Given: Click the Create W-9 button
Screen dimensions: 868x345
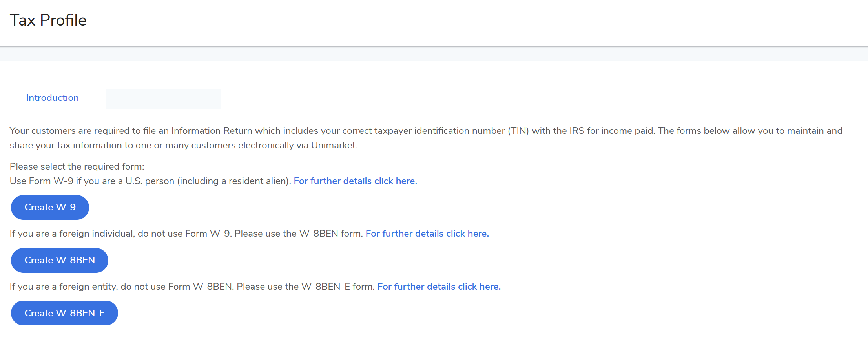Looking at the screenshot, I should click(x=50, y=207).
